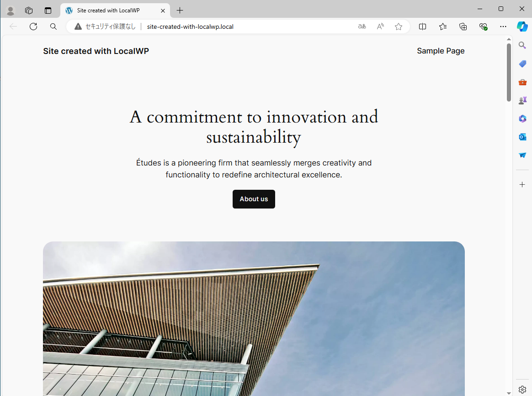Add this page to favorites star
The width and height of the screenshot is (532, 396).
(x=399, y=27)
